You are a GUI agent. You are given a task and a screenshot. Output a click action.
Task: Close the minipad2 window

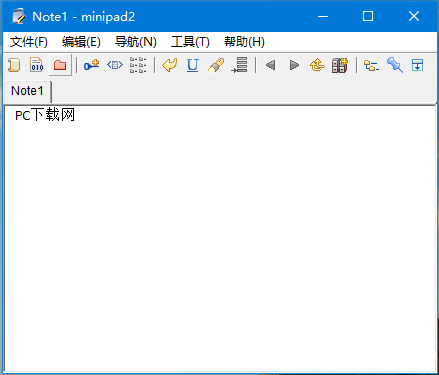[414, 16]
